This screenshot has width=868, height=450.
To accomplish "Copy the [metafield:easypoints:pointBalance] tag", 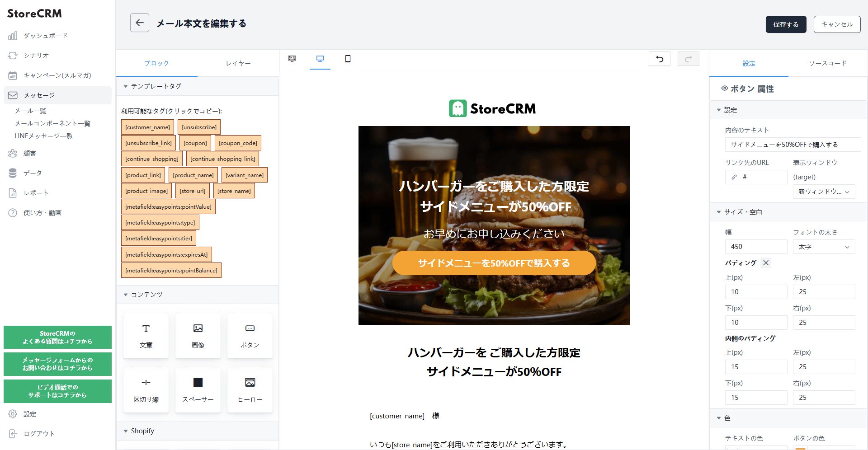I will coord(171,270).
